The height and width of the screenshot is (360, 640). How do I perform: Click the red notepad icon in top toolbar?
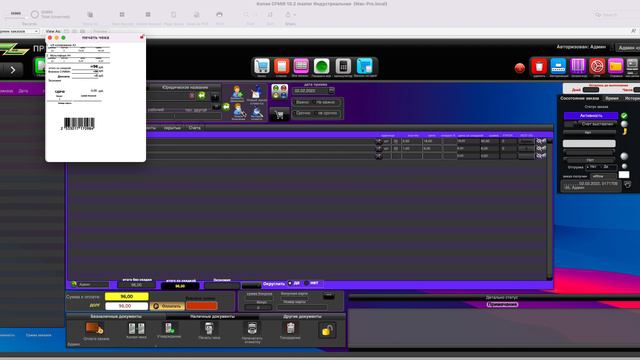pyautogui.click(x=281, y=66)
